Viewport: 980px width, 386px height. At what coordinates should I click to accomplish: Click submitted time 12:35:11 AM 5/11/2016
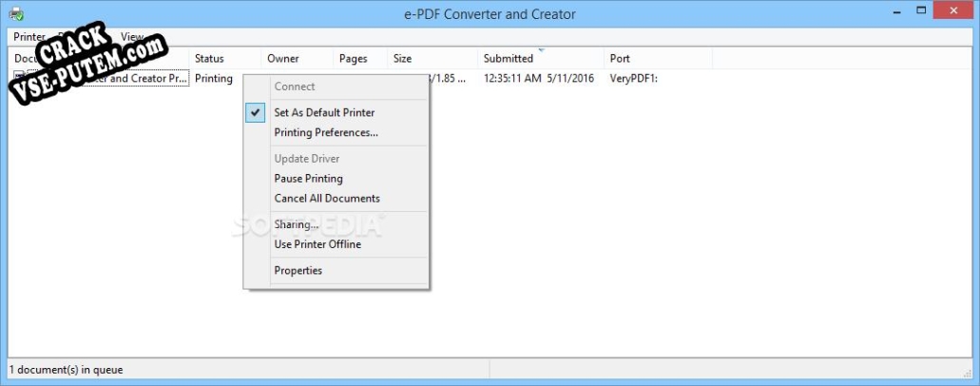pos(539,79)
